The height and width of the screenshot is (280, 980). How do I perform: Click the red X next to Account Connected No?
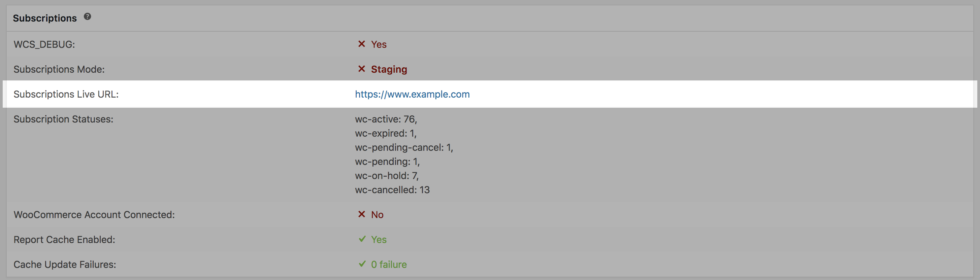click(x=361, y=214)
